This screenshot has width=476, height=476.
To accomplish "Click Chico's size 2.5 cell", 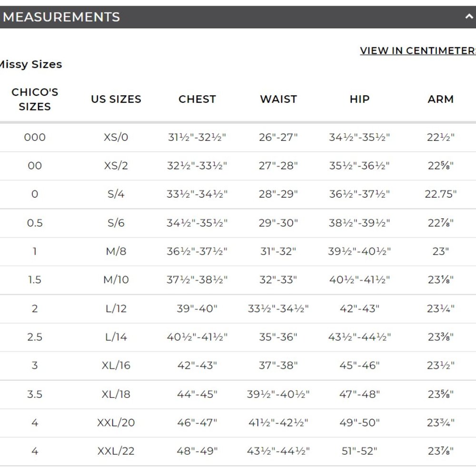I will pos(35,337).
